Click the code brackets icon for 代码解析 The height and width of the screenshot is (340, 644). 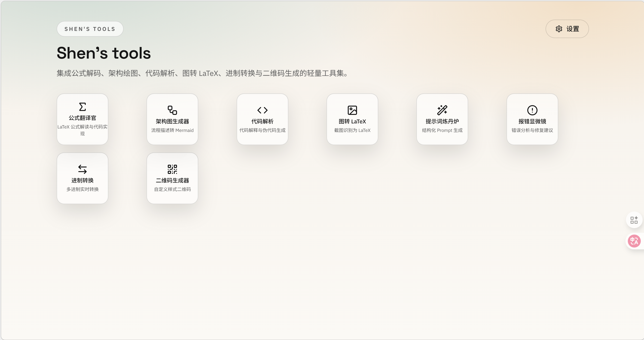tap(262, 110)
